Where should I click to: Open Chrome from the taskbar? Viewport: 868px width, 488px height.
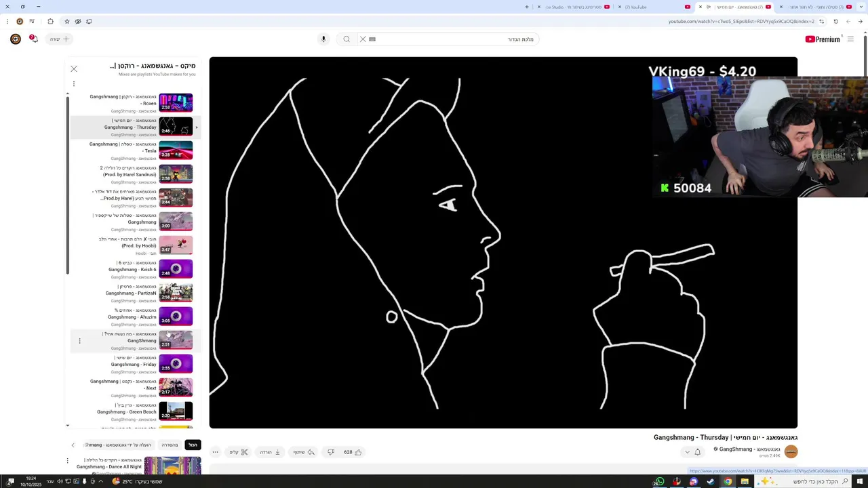(728, 482)
